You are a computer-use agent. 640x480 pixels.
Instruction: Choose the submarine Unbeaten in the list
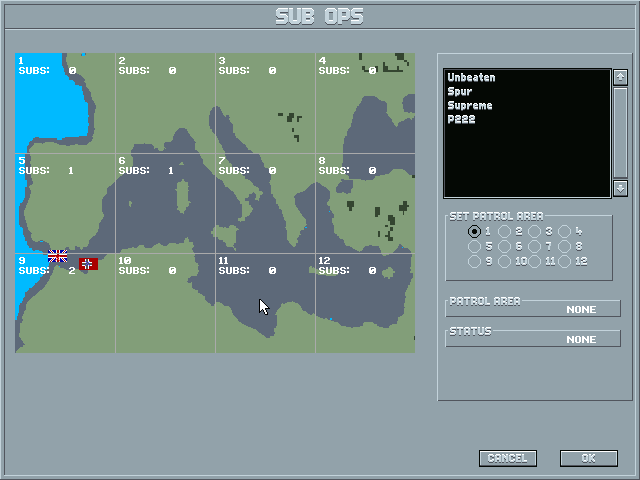[x=471, y=78]
